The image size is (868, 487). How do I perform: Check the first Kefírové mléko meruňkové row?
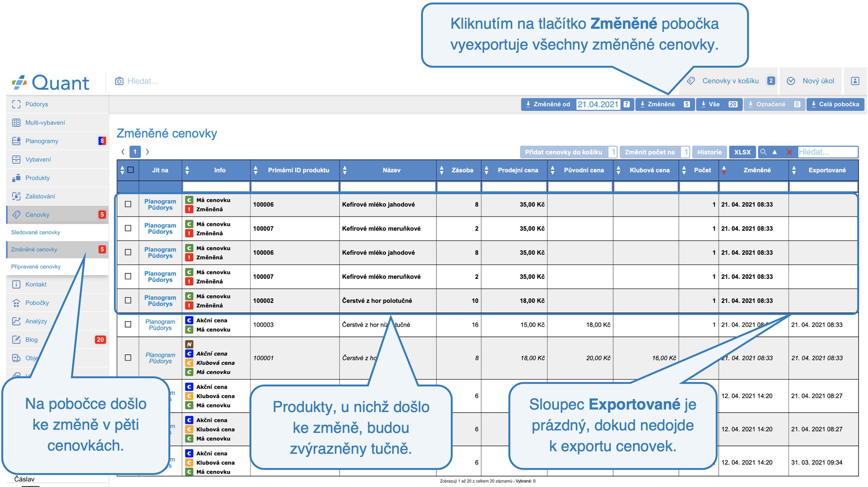tap(128, 228)
